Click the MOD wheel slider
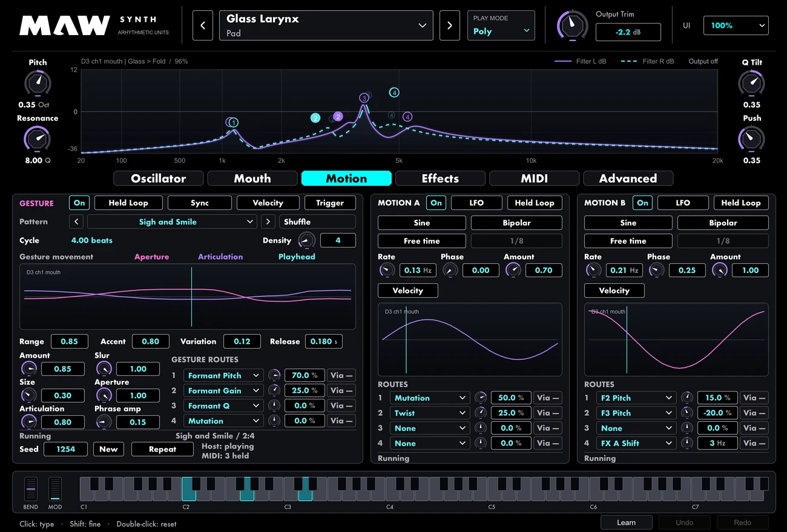Viewport: 787px width, 532px height. click(x=55, y=489)
